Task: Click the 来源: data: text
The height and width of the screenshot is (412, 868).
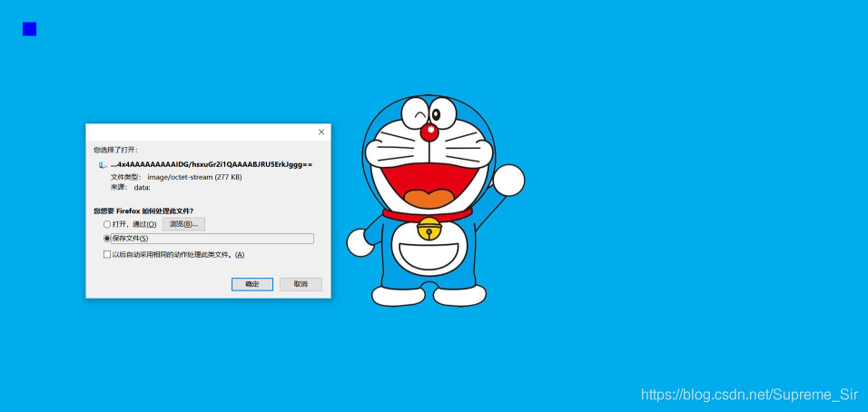Action: tap(131, 188)
